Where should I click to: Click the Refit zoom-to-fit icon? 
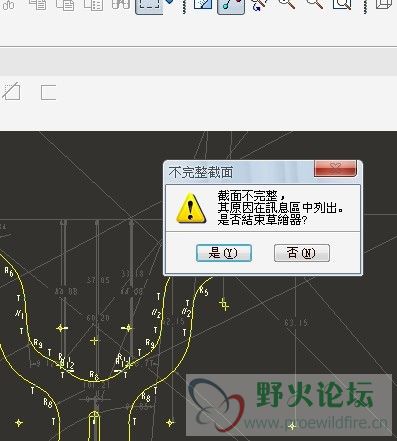click(342, 4)
